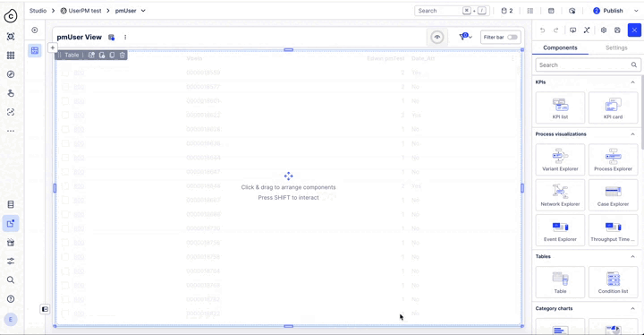The height and width of the screenshot is (335, 644).
Task: Switch to the Components tab
Action: [x=560, y=47]
